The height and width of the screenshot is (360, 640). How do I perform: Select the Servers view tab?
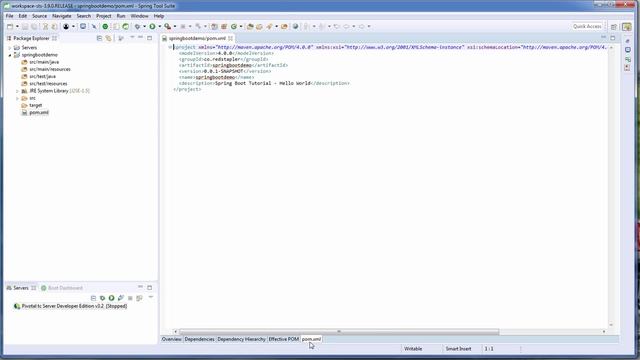[20, 288]
